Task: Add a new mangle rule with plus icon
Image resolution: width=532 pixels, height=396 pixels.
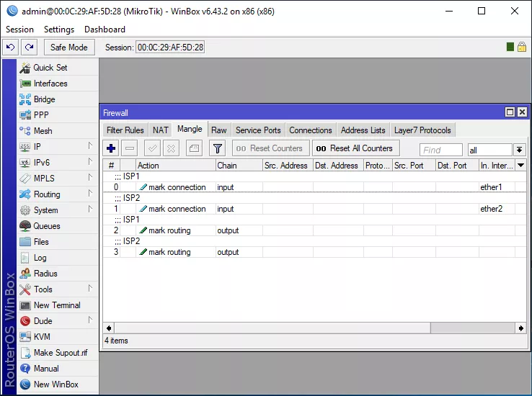Action: (111, 148)
